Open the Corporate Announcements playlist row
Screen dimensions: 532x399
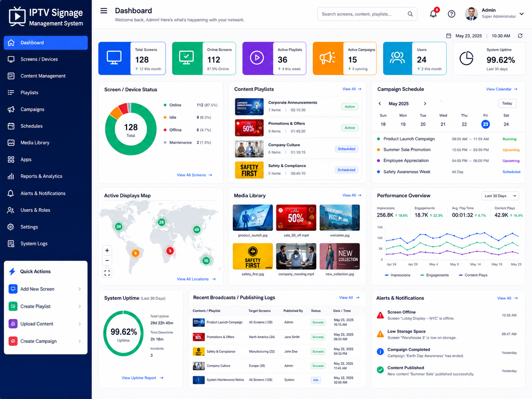tap(298, 107)
